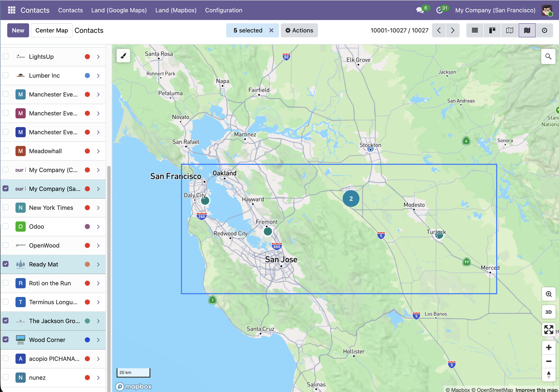Expand the nunez row chevron
Viewport: 559px width, 392px height.
tap(98, 378)
